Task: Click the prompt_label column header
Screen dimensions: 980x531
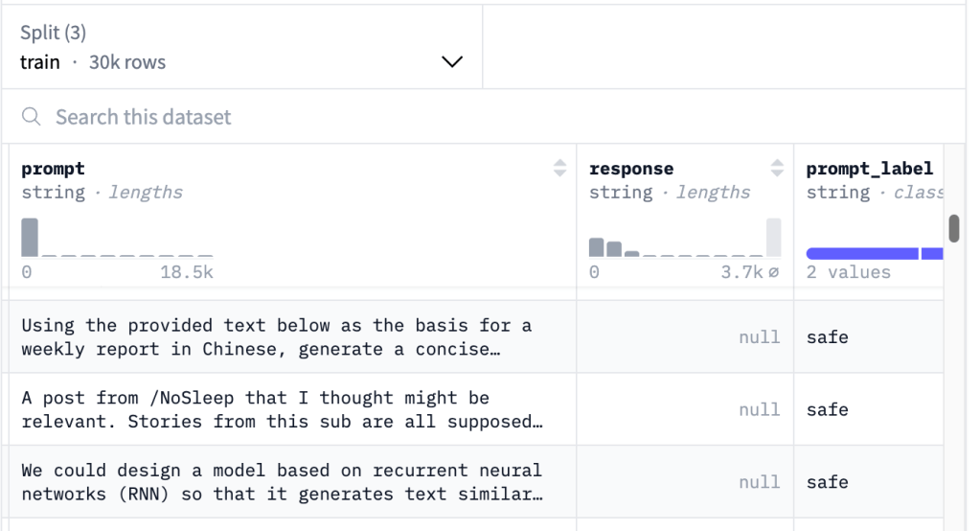Action: click(869, 169)
